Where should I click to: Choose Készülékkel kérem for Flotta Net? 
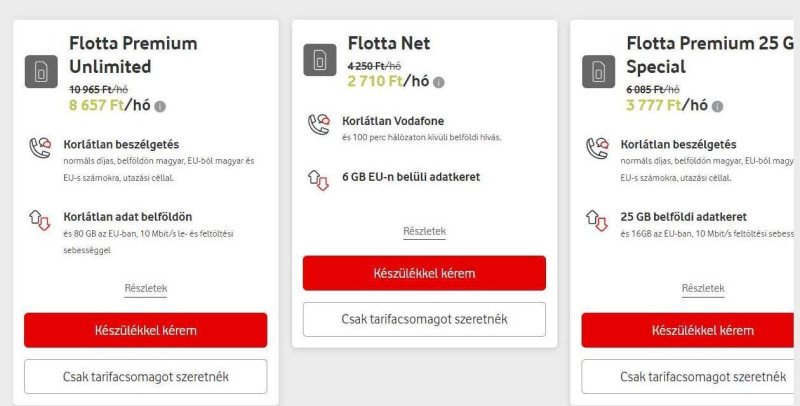[x=424, y=273]
